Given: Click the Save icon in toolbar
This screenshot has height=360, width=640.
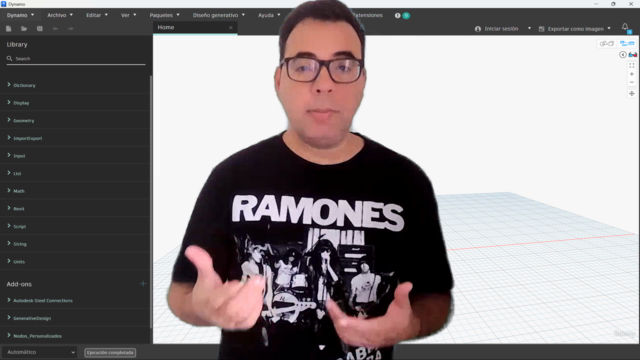Looking at the screenshot, I should pyautogui.click(x=40, y=29).
